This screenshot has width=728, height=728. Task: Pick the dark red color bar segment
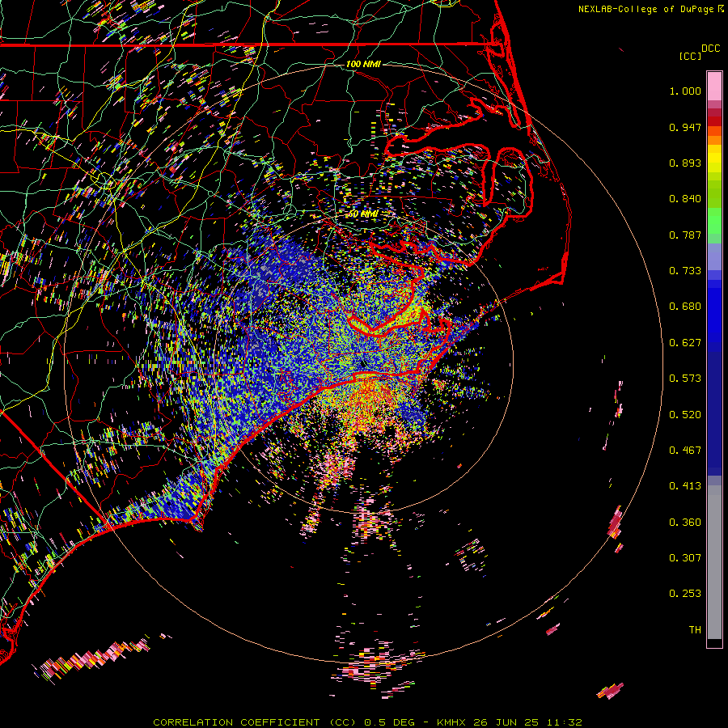(x=714, y=121)
